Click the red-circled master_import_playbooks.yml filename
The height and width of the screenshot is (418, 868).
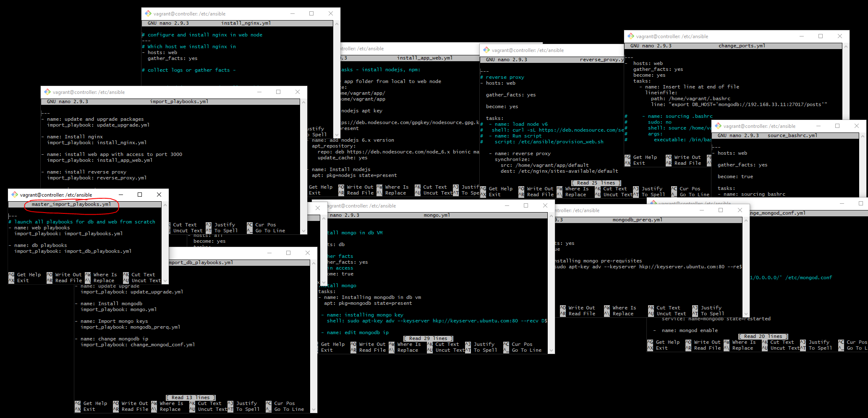pyautogui.click(x=71, y=204)
